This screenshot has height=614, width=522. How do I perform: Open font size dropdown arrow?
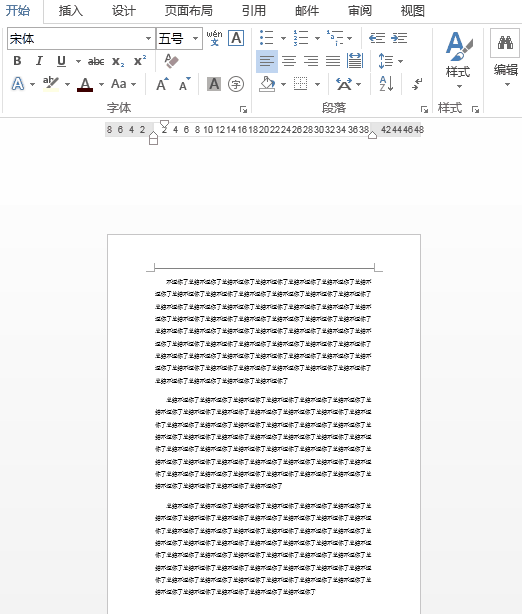point(195,38)
